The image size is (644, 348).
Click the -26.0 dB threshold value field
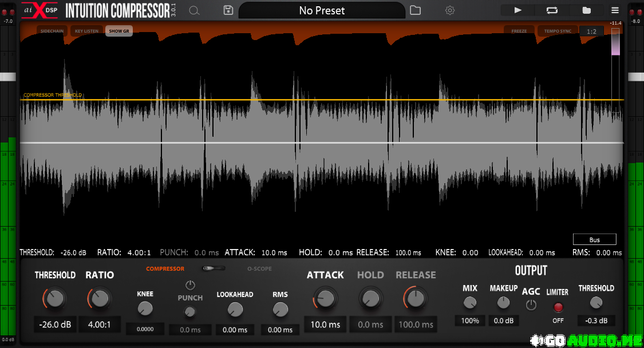pyautogui.click(x=55, y=325)
